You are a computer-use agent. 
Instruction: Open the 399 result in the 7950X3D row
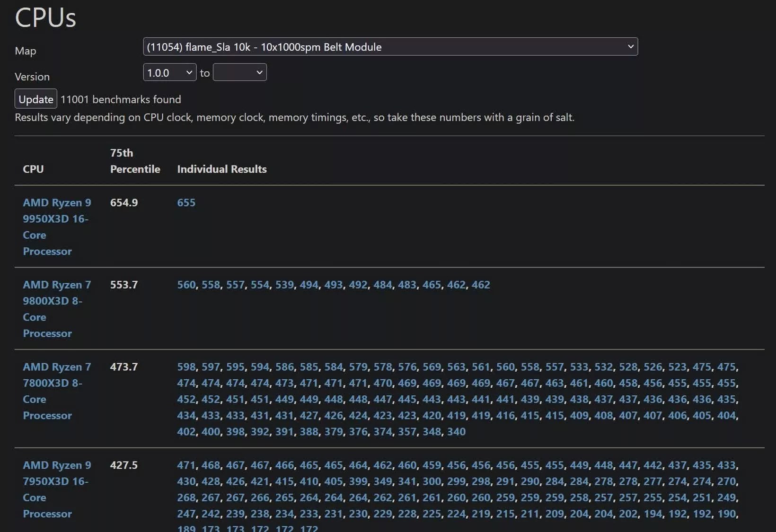(358, 481)
